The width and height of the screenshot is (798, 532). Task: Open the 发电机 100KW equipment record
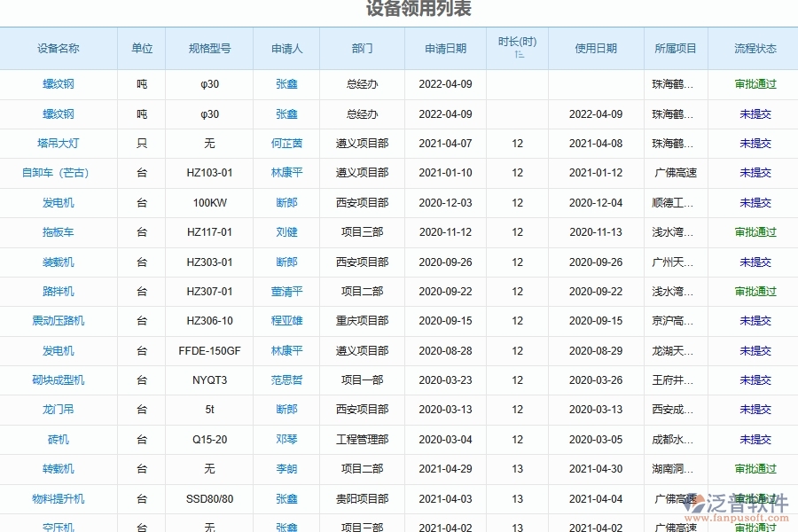(x=59, y=202)
